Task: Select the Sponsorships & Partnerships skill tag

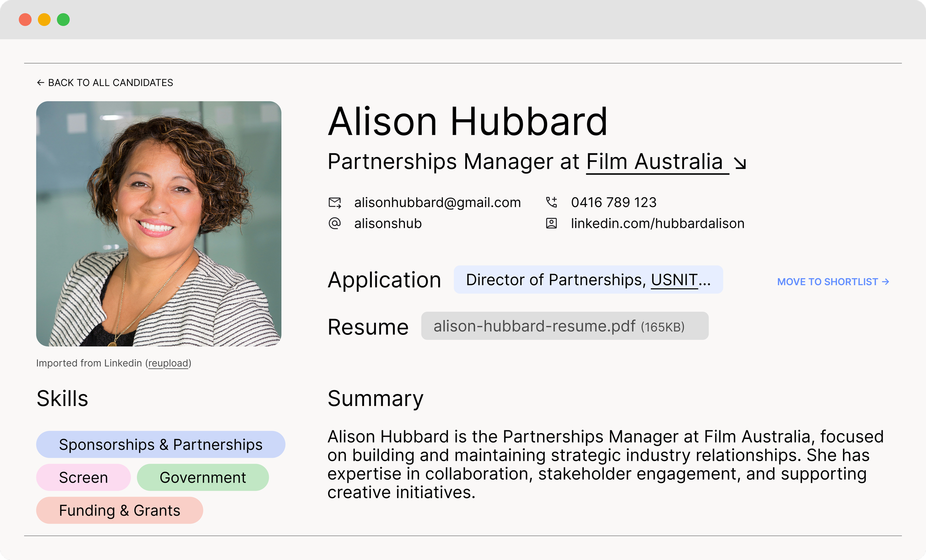Action: (160, 444)
